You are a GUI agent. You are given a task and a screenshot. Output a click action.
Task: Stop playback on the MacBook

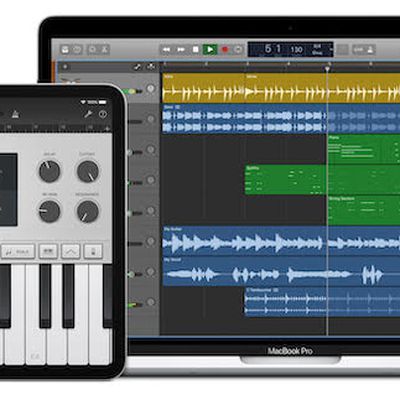point(196,50)
